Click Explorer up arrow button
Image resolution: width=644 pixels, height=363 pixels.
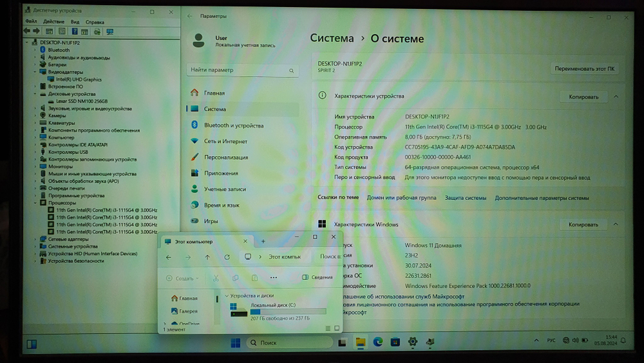click(207, 257)
